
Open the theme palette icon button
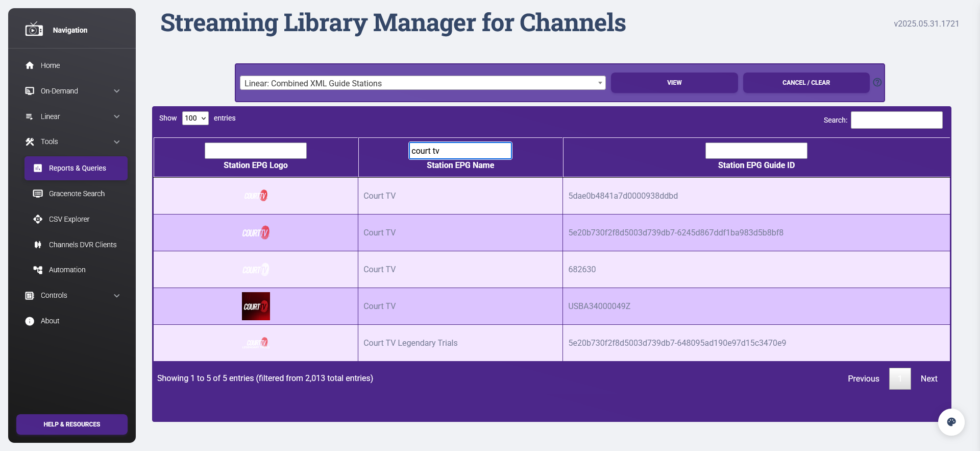point(951,422)
